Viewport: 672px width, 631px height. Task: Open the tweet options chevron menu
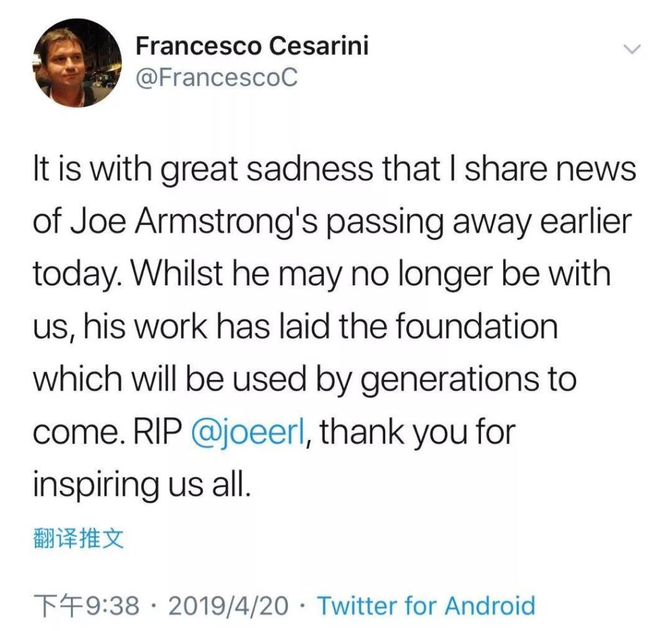[x=631, y=50]
